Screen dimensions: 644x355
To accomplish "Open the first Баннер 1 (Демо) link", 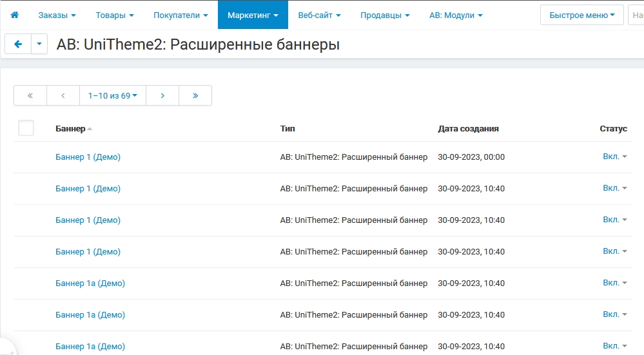I will 88,157.
